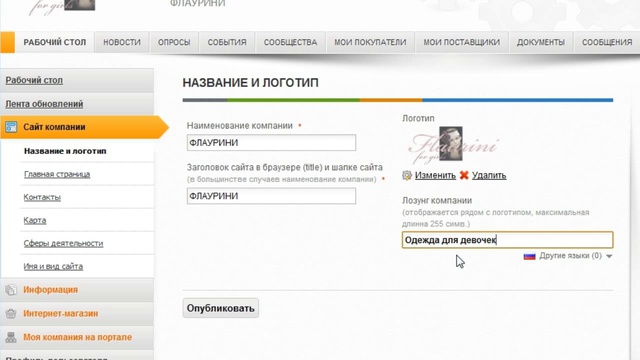This screenshot has height=360, width=640.
Task: Open the Сообщения tab
Action: click(607, 42)
